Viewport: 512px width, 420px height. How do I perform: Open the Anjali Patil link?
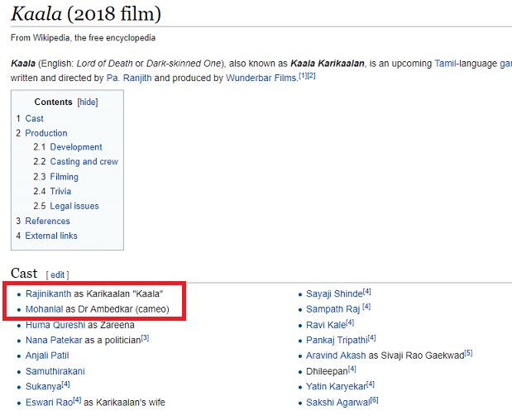(47, 356)
